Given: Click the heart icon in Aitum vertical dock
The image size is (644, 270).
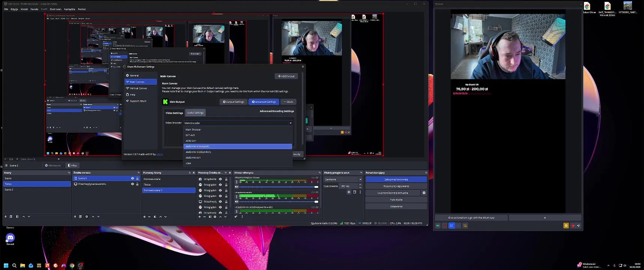Looking at the screenshot, I should (x=573, y=225).
